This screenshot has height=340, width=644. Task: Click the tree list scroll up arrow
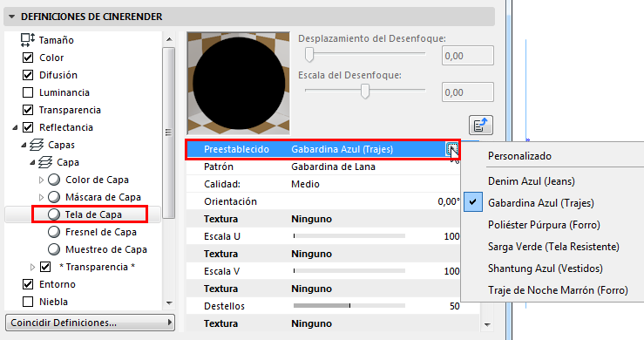tap(169, 39)
